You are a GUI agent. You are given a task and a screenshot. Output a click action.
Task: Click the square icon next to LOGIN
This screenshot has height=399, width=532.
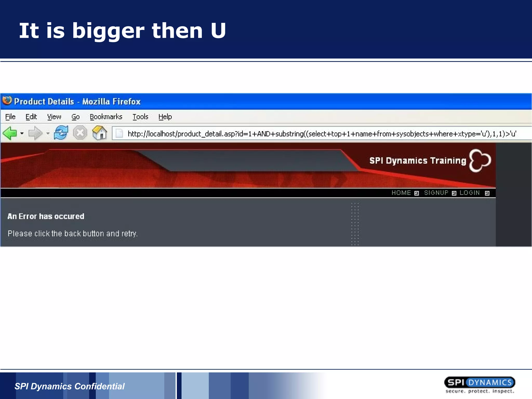[487, 193]
